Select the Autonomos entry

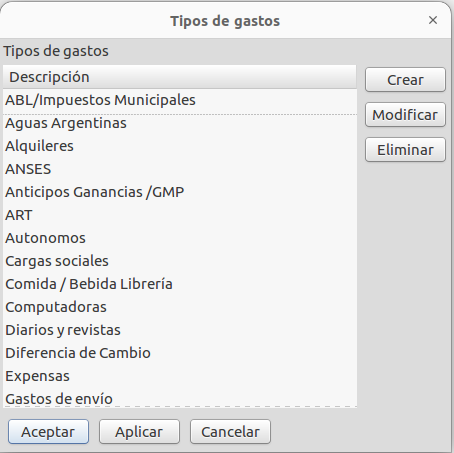coord(180,238)
